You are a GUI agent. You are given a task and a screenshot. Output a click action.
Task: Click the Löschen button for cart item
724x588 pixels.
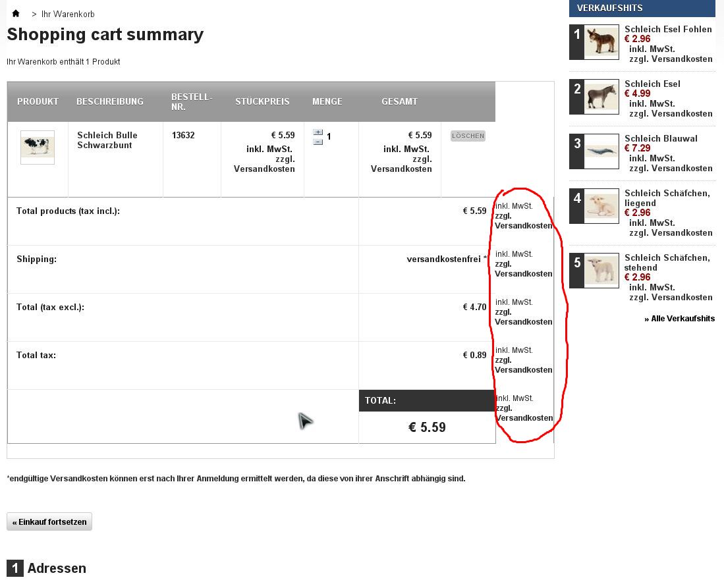coord(468,136)
